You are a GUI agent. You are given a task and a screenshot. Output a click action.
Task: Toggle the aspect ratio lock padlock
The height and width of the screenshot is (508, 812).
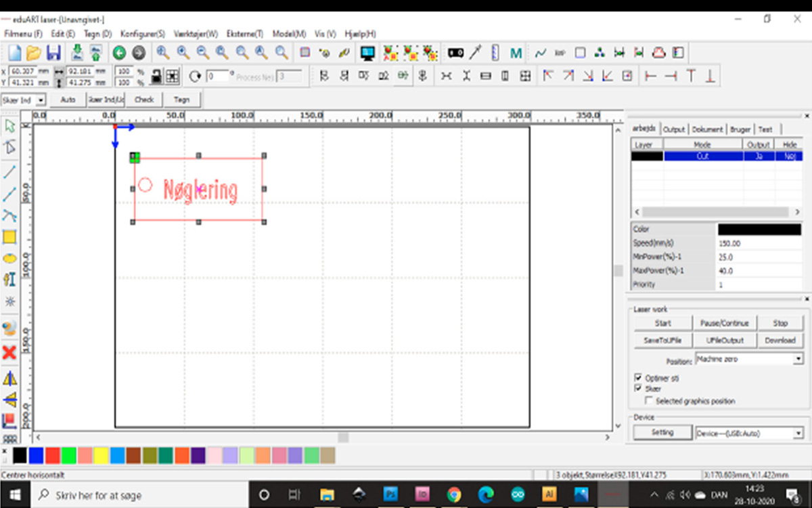[x=156, y=76]
